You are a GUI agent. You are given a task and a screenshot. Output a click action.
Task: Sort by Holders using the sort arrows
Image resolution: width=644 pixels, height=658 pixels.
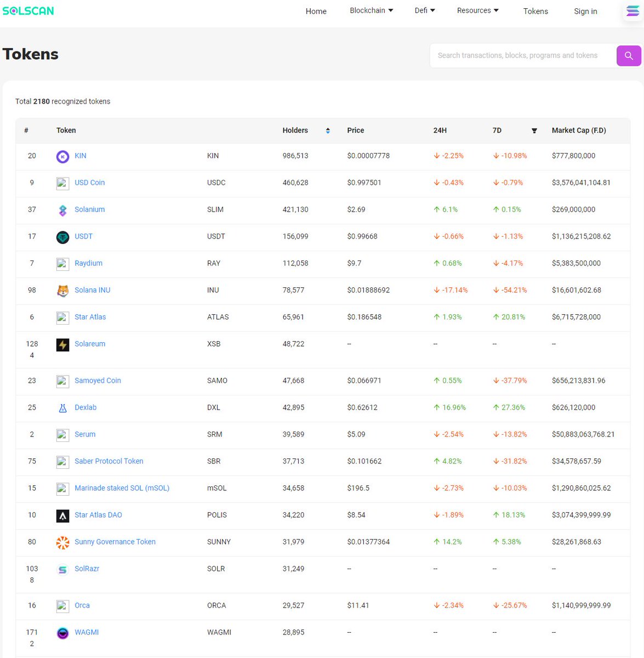click(328, 131)
